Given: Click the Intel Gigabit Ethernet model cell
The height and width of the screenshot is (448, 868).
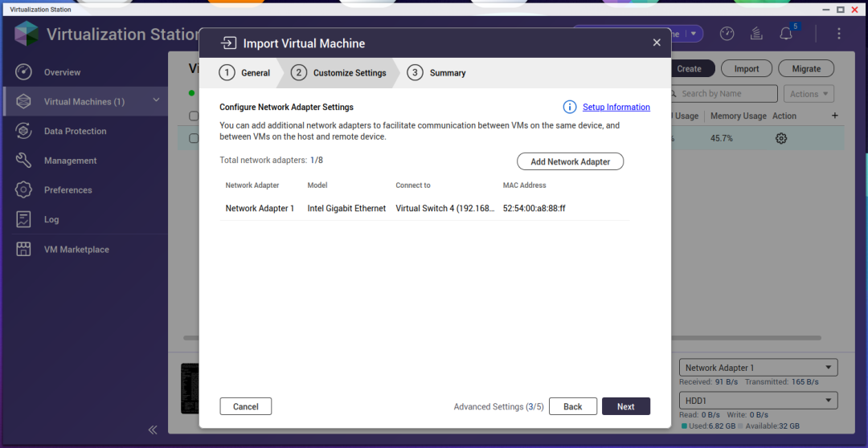Looking at the screenshot, I should (346, 209).
